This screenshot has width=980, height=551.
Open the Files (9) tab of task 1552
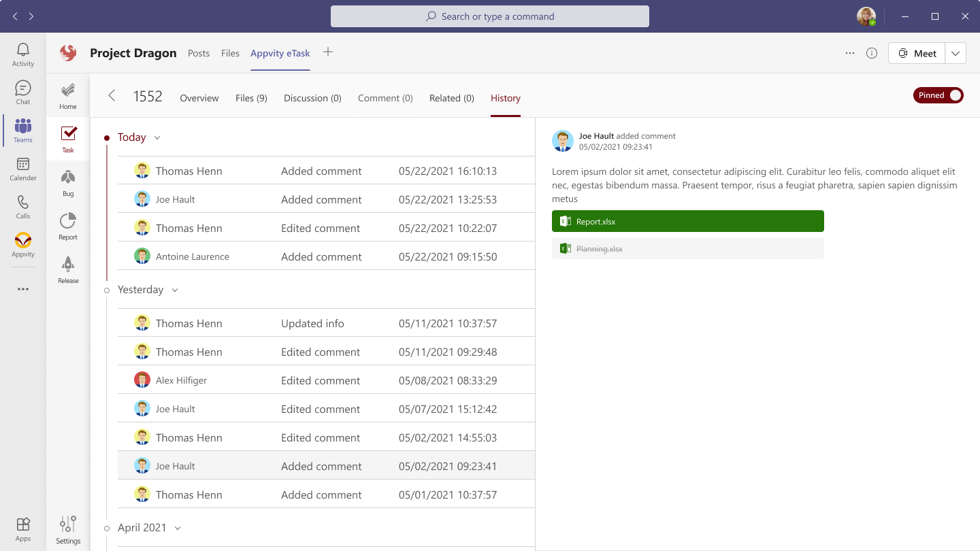point(251,98)
